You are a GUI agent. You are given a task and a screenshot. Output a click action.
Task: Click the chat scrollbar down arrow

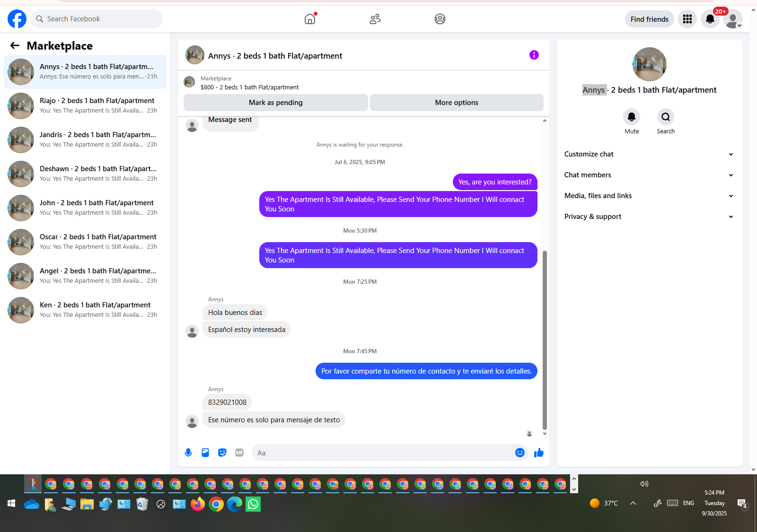545,434
